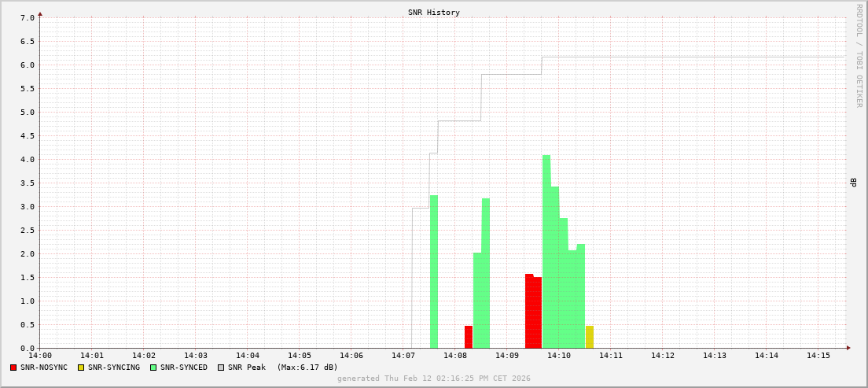Click the tallest green bar in the chart
The width and height of the screenshot is (868, 388).
pyautogui.click(x=546, y=252)
